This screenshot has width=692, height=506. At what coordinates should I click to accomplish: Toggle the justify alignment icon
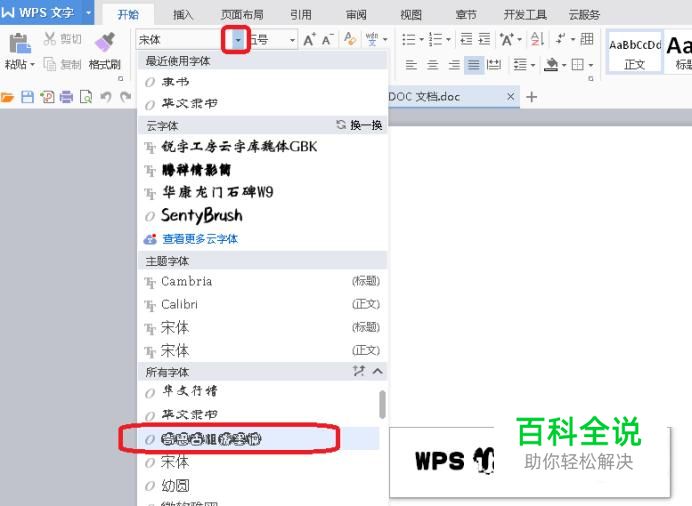pyautogui.click(x=474, y=65)
